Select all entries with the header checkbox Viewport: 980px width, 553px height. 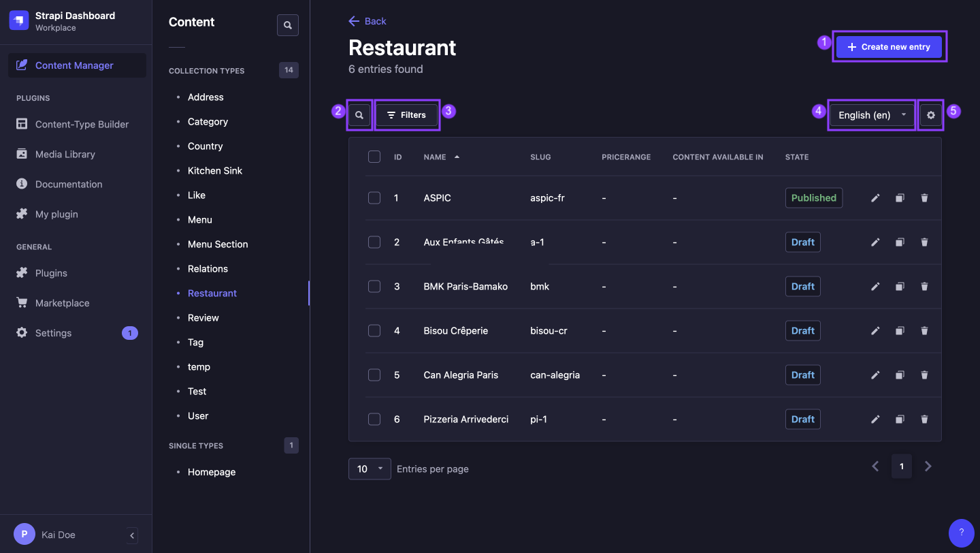(374, 156)
